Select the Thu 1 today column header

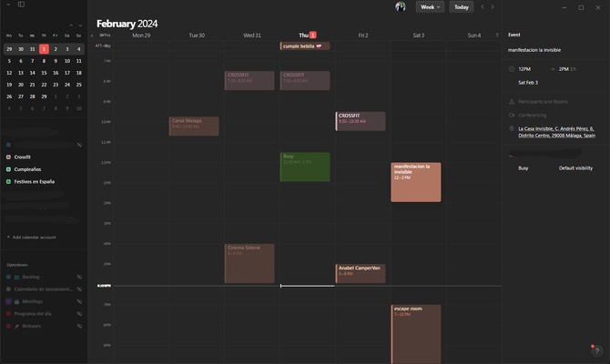pos(308,35)
